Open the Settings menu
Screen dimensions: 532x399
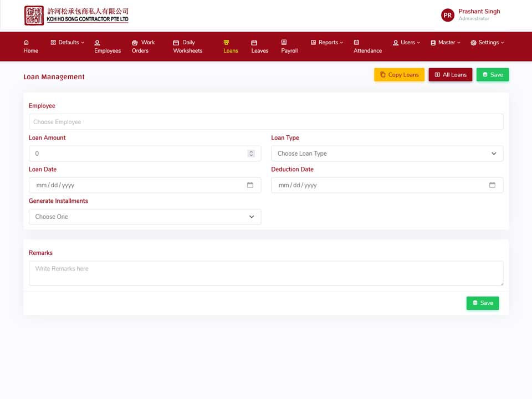tap(487, 43)
